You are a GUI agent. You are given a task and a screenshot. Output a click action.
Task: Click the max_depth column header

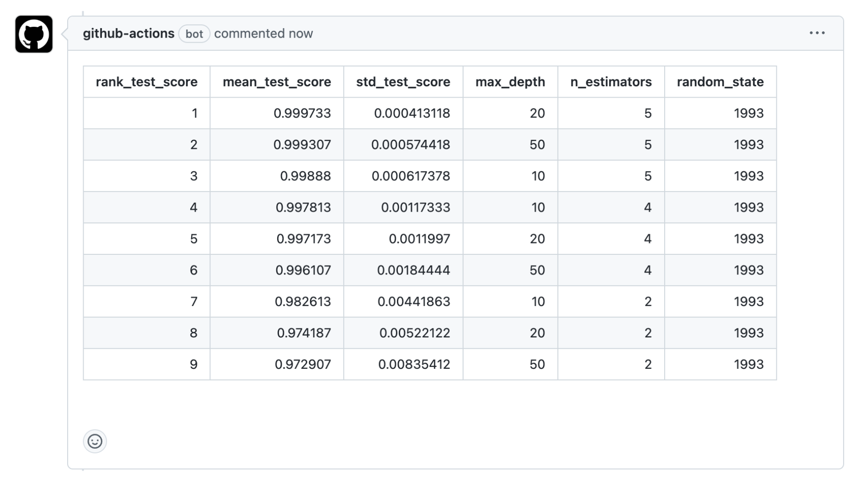click(x=510, y=82)
